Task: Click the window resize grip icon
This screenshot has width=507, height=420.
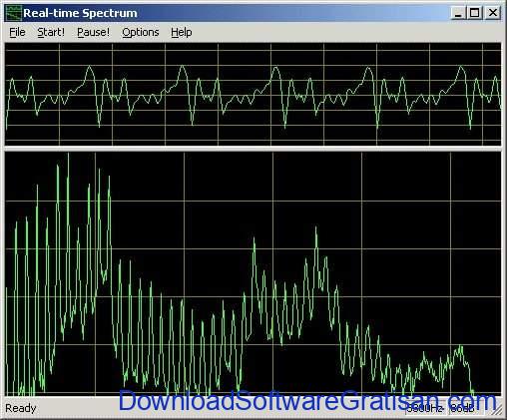Action: click(x=497, y=411)
